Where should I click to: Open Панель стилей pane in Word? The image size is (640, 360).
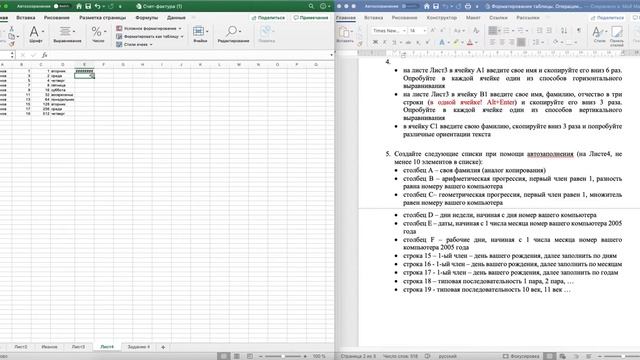click(617, 36)
